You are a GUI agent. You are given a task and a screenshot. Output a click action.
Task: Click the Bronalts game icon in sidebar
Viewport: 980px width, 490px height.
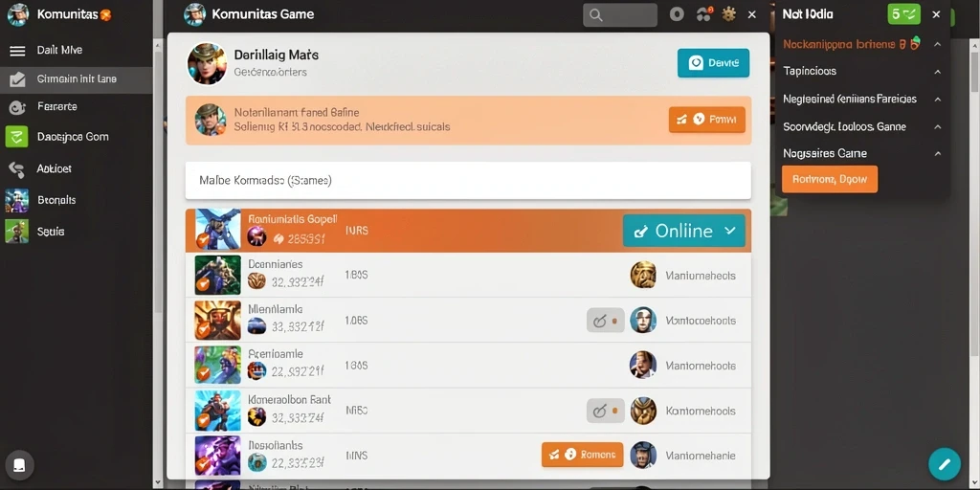pos(17,201)
